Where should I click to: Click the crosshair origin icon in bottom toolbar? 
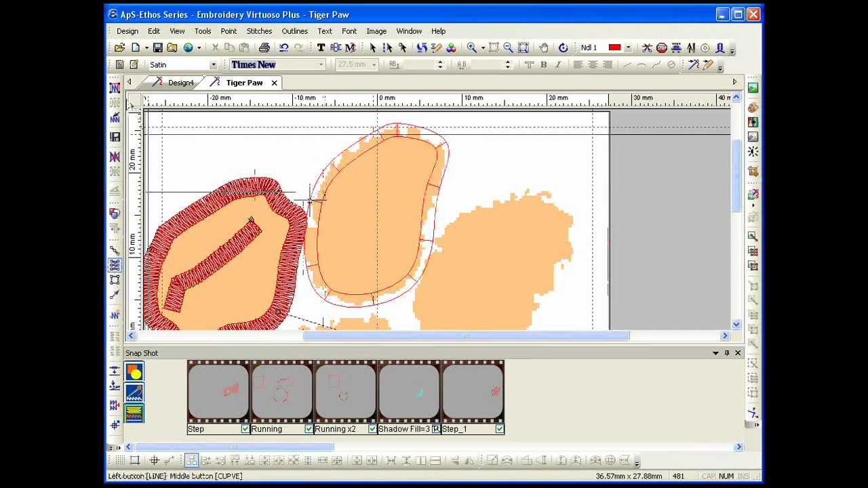click(x=154, y=461)
